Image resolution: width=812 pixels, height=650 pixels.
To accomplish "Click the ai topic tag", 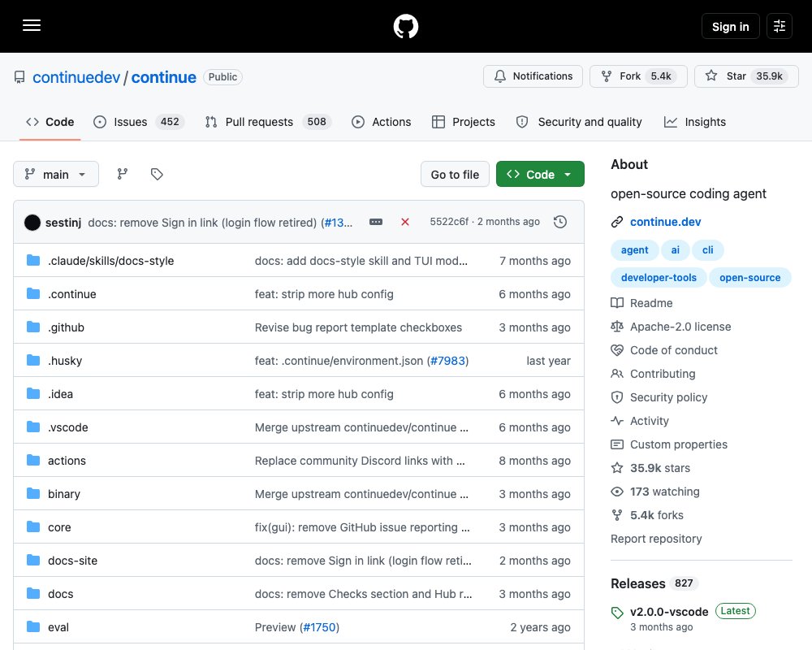I will [x=676, y=249].
